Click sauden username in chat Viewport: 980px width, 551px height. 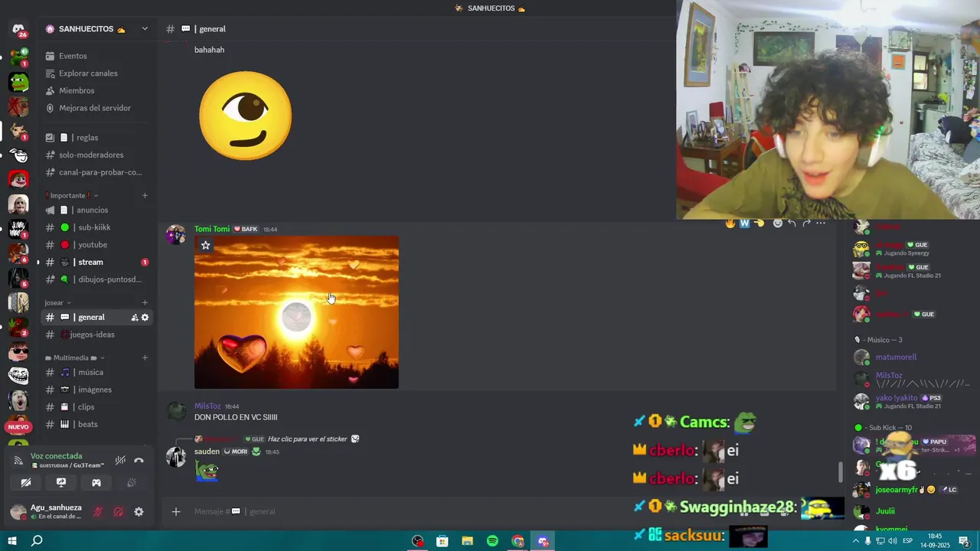click(207, 452)
